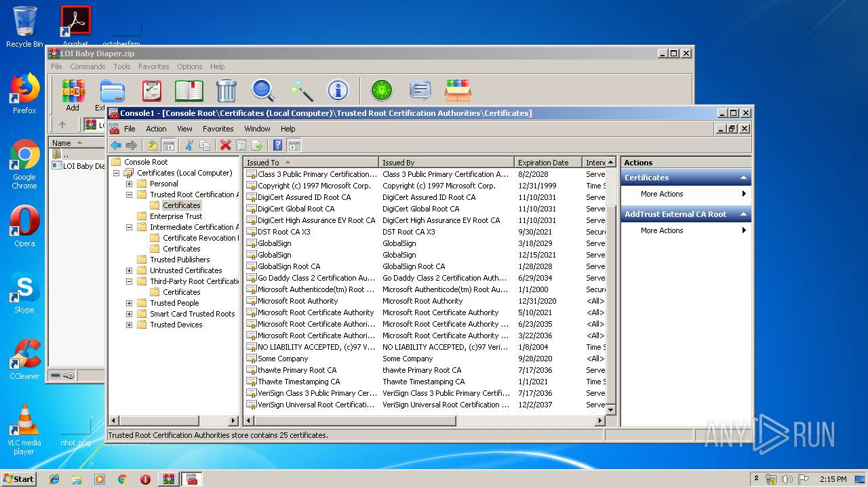The width and height of the screenshot is (868, 488).
Task: Expand the Smart Card Trusted Roots node
Action: point(129,314)
